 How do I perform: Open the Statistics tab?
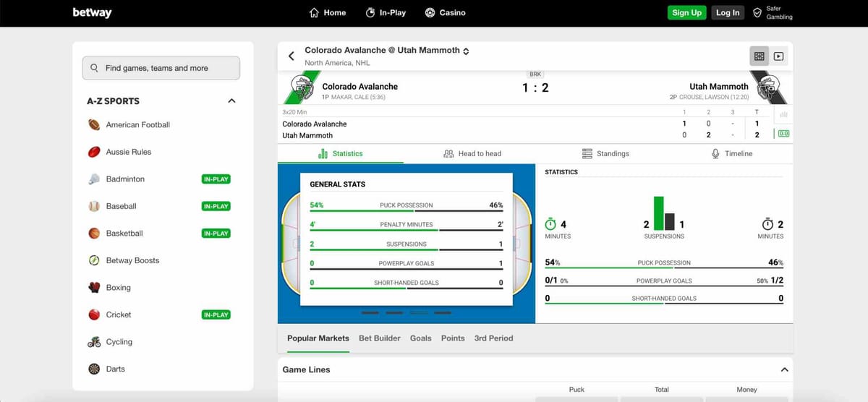click(341, 153)
